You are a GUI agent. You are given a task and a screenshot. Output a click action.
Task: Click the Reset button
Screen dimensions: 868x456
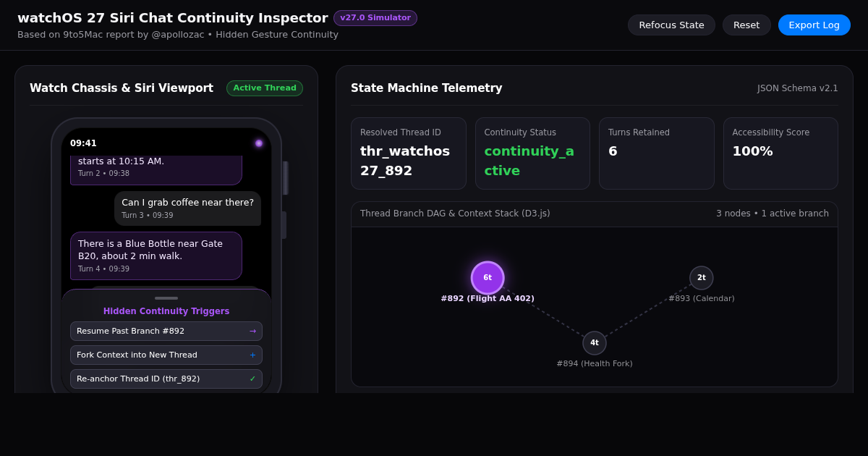click(746, 25)
